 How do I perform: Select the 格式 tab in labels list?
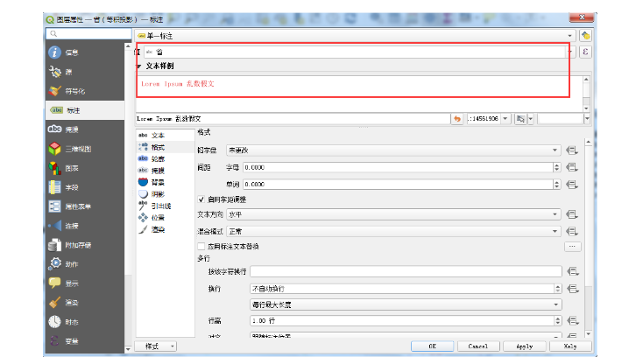pos(166,147)
